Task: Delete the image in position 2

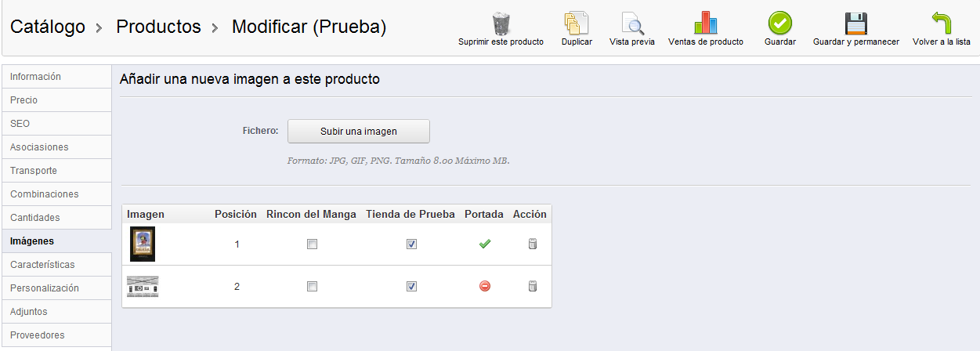Action: click(533, 287)
